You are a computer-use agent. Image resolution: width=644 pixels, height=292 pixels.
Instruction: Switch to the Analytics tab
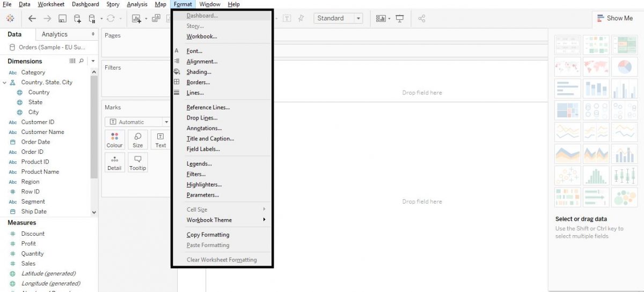[55, 34]
